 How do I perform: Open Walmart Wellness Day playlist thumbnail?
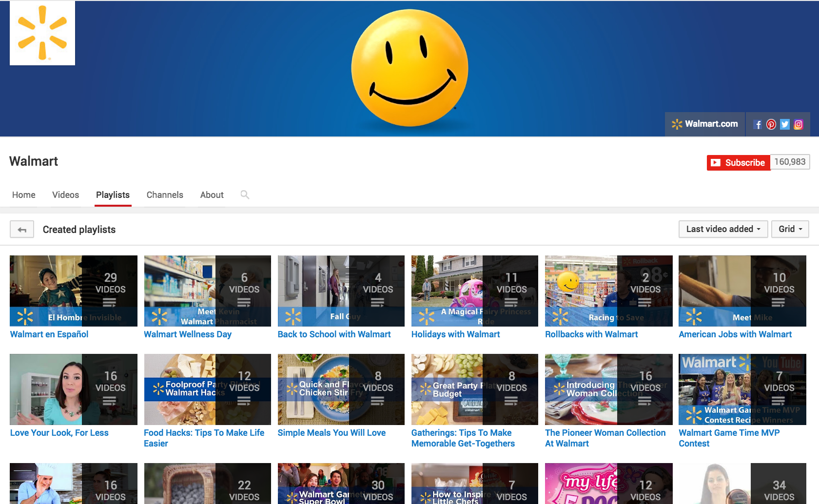pyautogui.click(x=207, y=291)
